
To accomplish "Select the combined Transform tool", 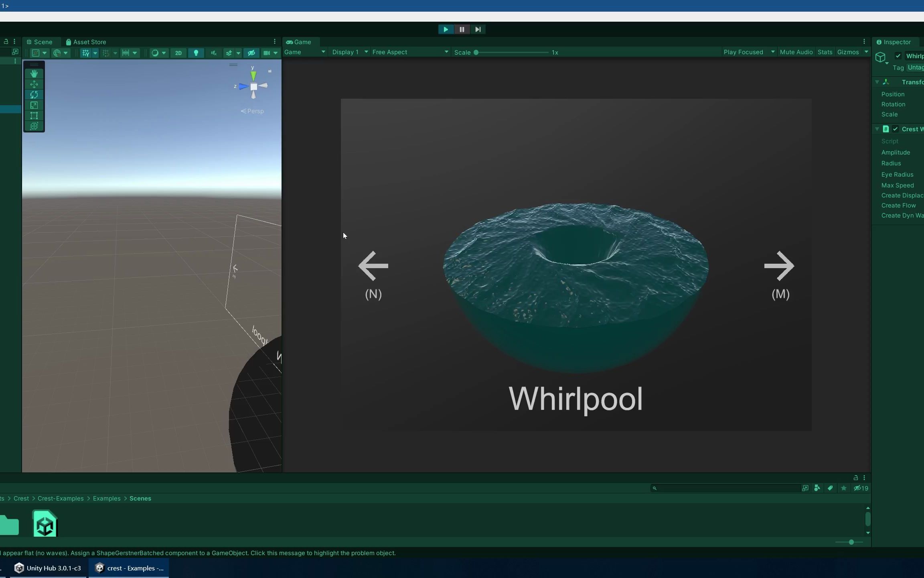I will [34, 126].
